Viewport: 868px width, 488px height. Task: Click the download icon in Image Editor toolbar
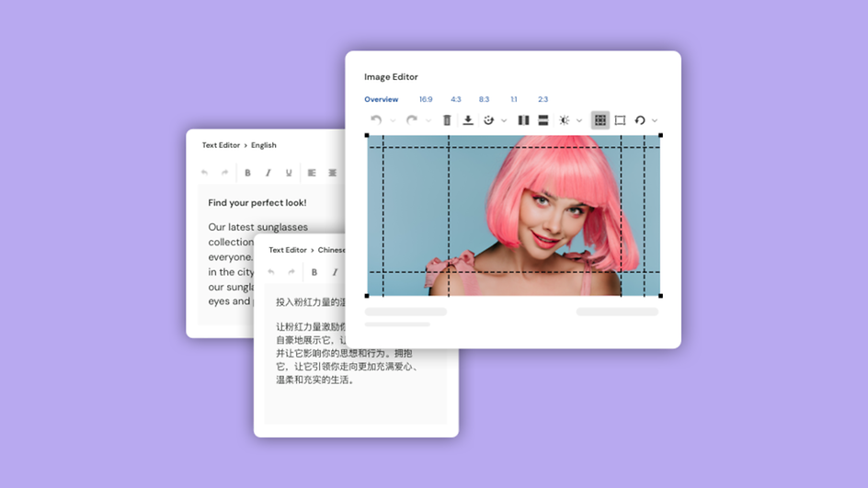(x=468, y=120)
